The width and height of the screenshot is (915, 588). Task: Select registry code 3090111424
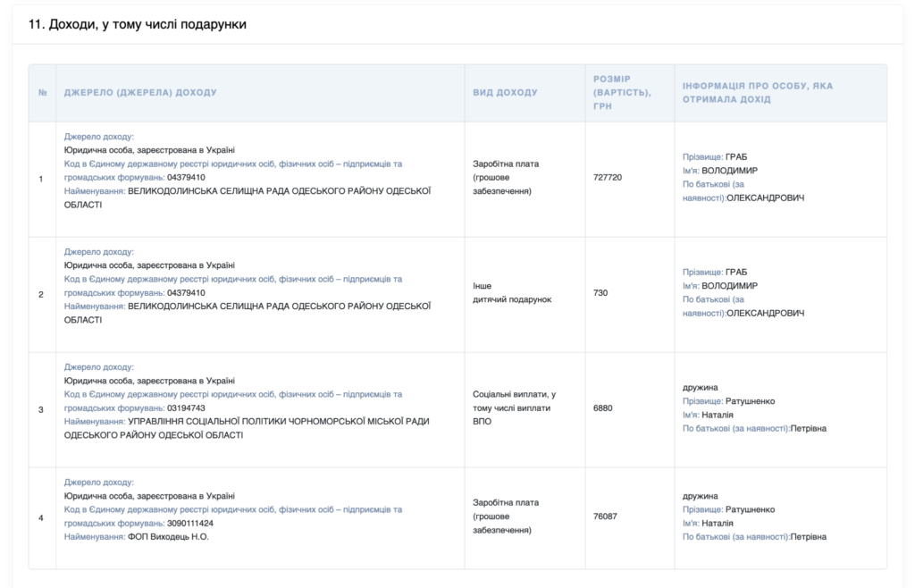pos(189,523)
